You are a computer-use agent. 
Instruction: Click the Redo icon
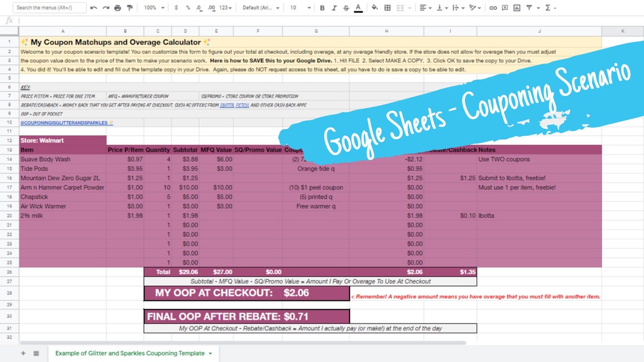pyautogui.click(x=105, y=7)
